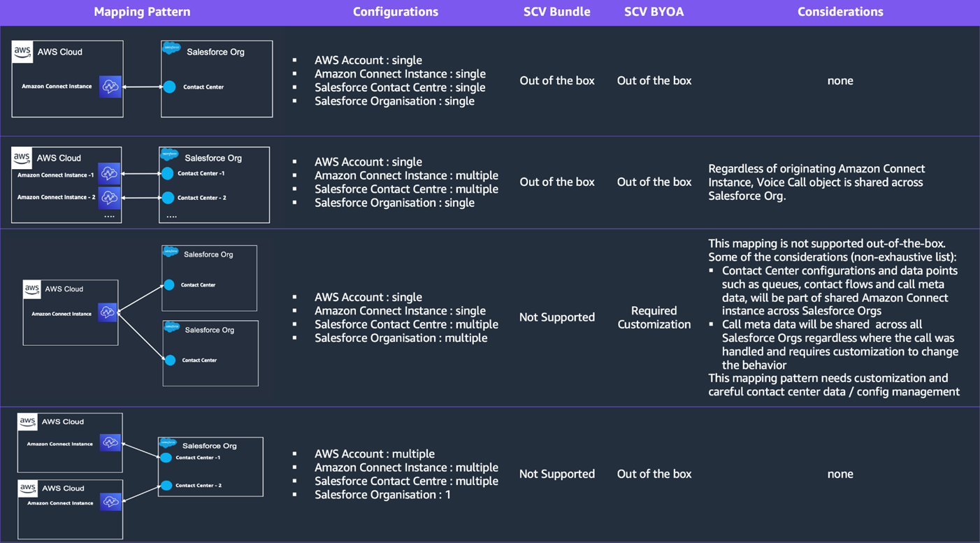Click the Salesforce logo in the multiple-instance, single-account pattern
980x543 pixels.
click(x=169, y=154)
